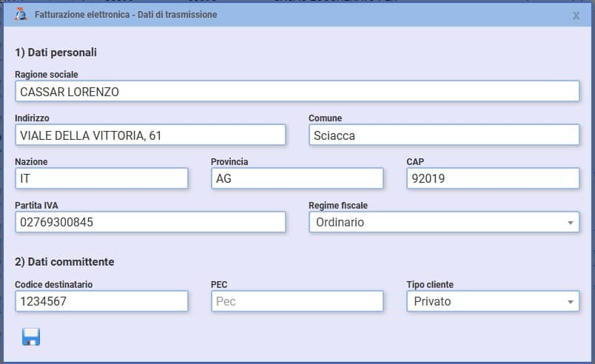Focus the Codice destinatario field

[101, 301]
